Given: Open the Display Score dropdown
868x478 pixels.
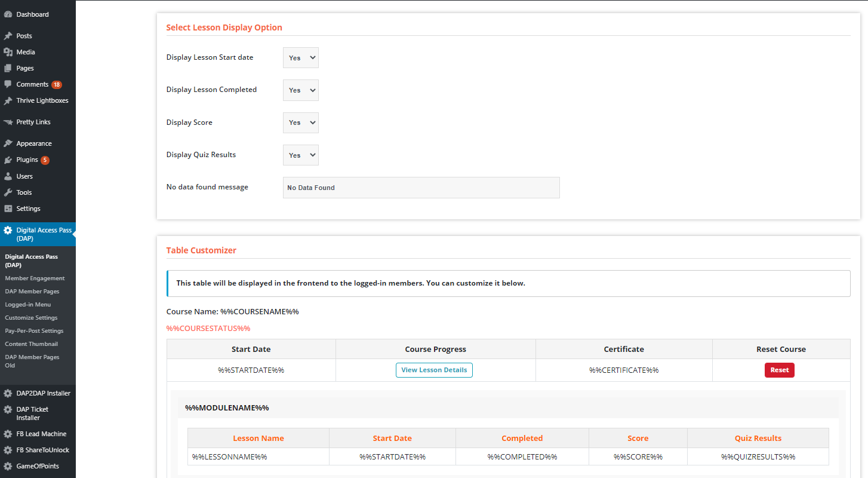Looking at the screenshot, I should pyautogui.click(x=300, y=122).
